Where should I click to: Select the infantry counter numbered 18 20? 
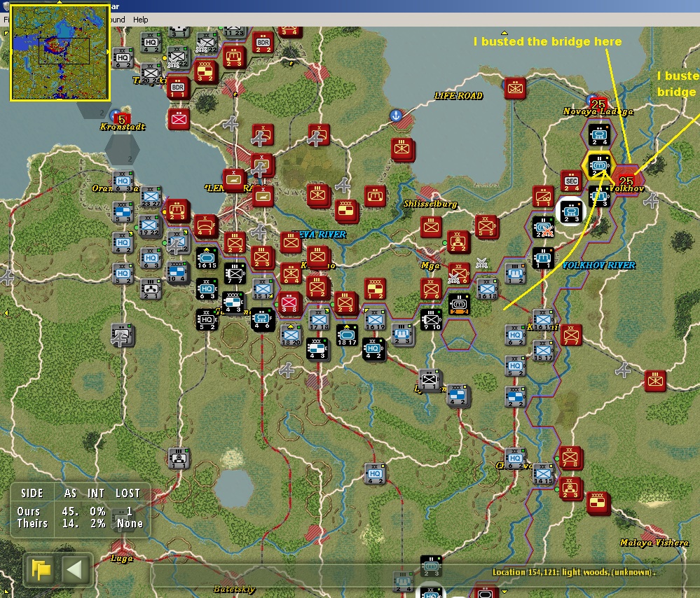point(291,335)
